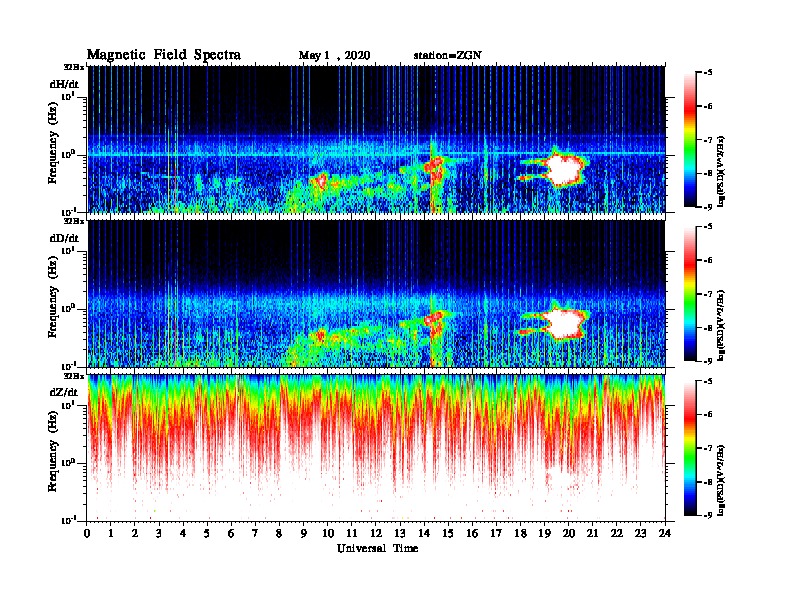The width and height of the screenshot is (792, 612).
Task: Click hour tick label 8 on time axis
Action: (x=279, y=533)
